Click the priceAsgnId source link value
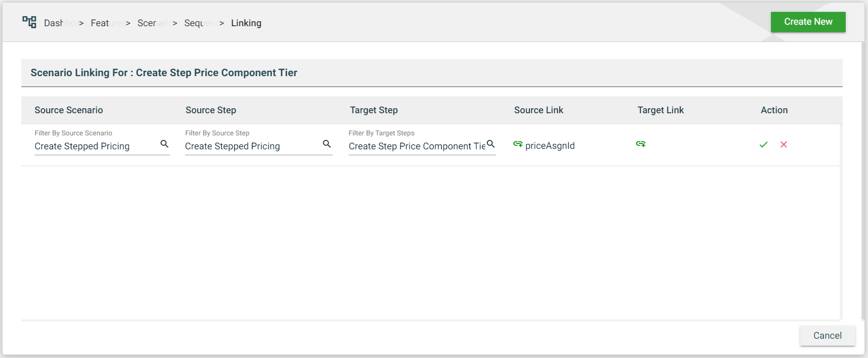Viewport: 868px width, 358px height. point(550,146)
